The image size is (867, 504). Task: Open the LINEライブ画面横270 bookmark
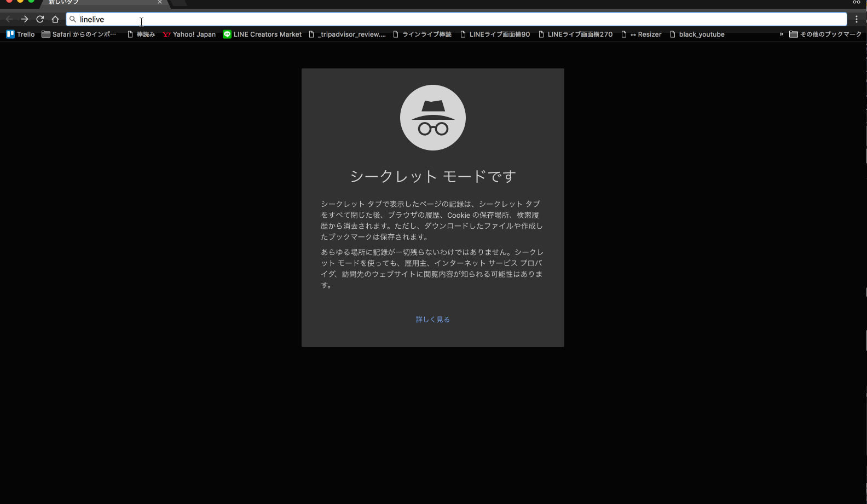(575, 34)
